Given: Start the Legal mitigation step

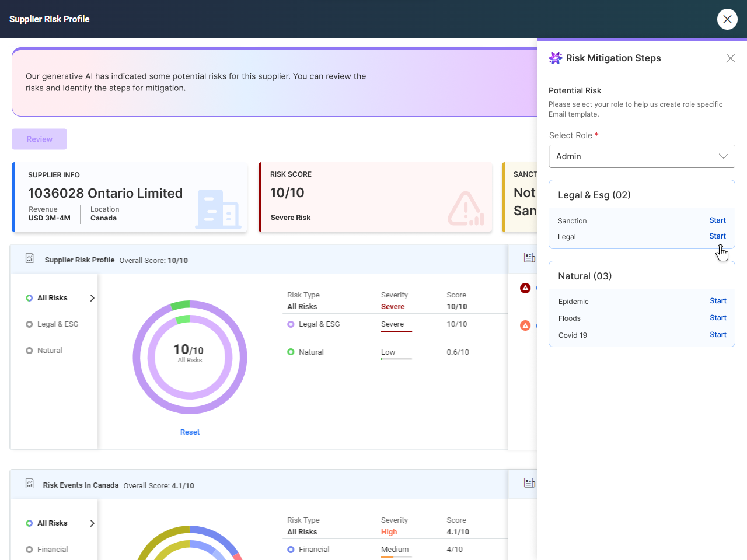Looking at the screenshot, I should point(717,236).
